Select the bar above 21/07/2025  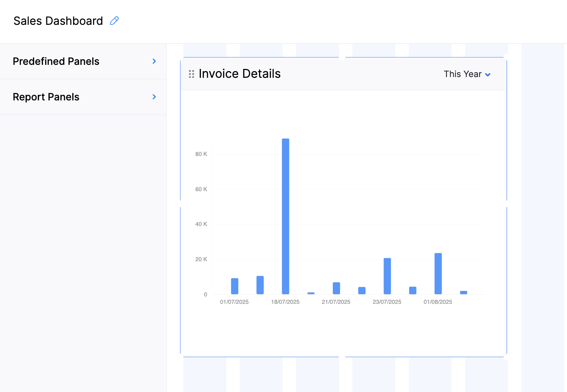pyautogui.click(x=336, y=288)
